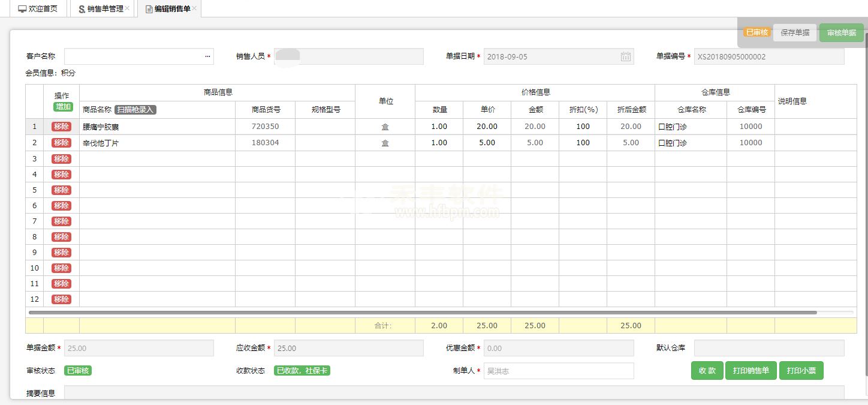Remove row 1 腰痛宁胶囊 with 移除
Image resolution: width=868 pixels, height=405 pixels.
(x=61, y=127)
